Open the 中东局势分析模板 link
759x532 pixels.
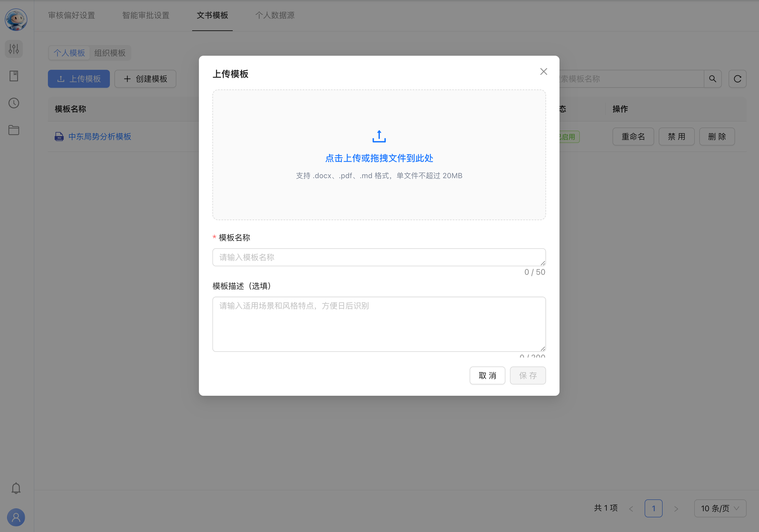[100, 137]
